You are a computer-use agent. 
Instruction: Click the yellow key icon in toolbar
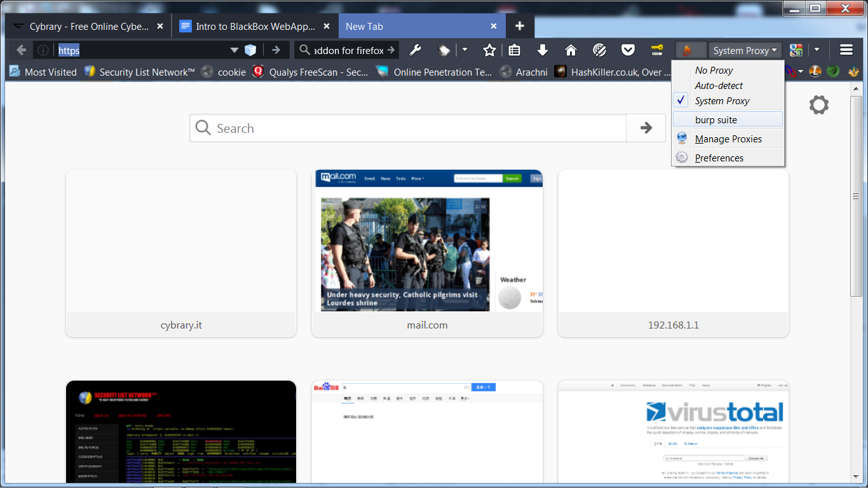pos(656,50)
